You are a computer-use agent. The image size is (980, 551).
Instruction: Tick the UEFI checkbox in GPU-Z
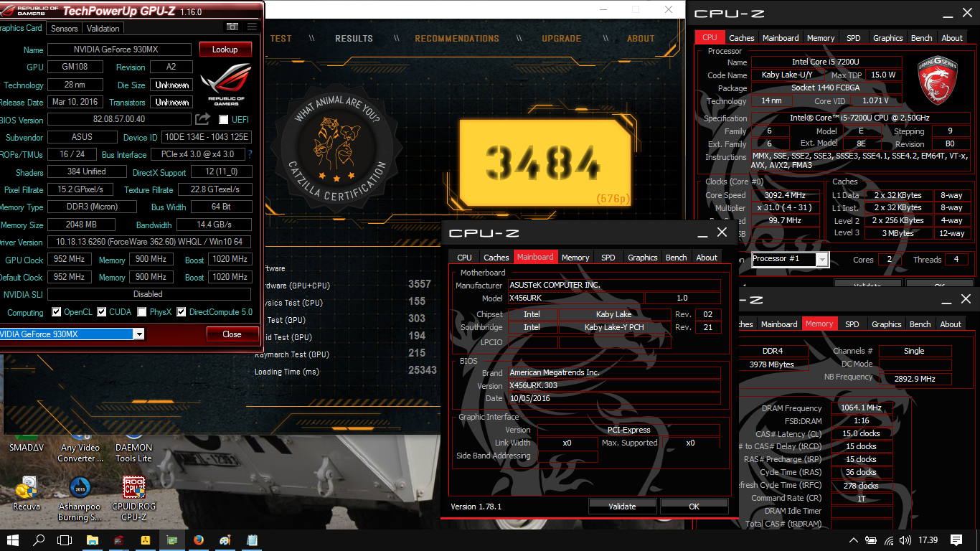[x=224, y=120]
